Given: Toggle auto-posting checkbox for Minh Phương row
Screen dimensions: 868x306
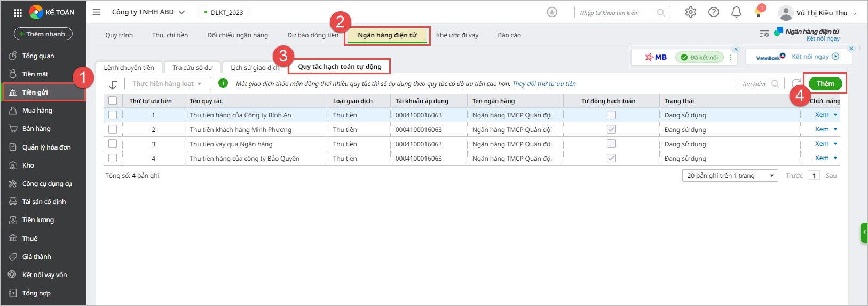Looking at the screenshot, I should (x=611, y=129).
